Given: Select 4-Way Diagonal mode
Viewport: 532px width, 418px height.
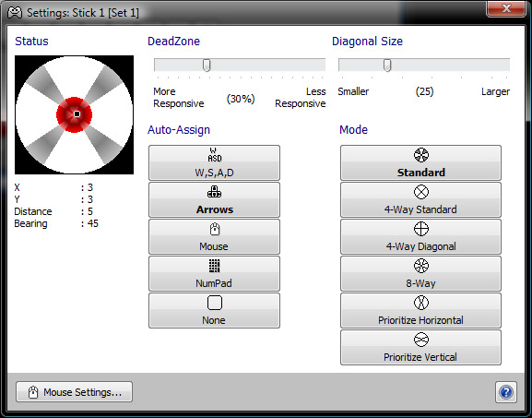Looking at the screenshot, I should [x=420, y=236].
